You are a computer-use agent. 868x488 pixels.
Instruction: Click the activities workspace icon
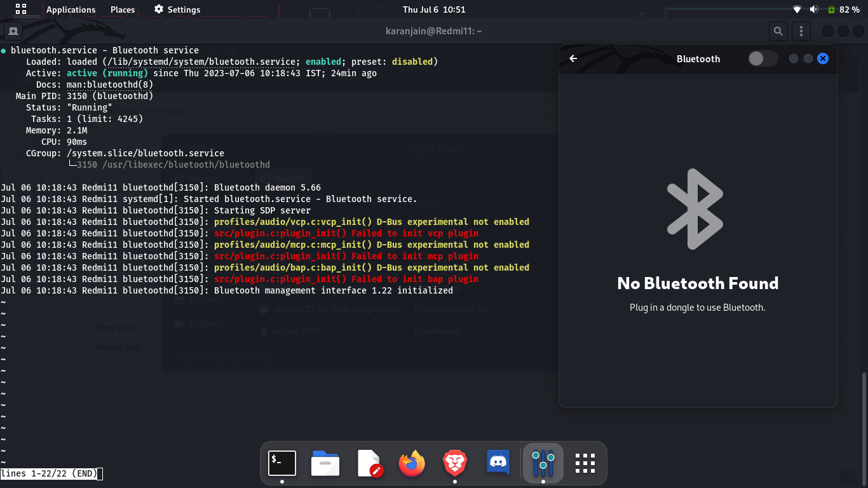tap(21, 10)
